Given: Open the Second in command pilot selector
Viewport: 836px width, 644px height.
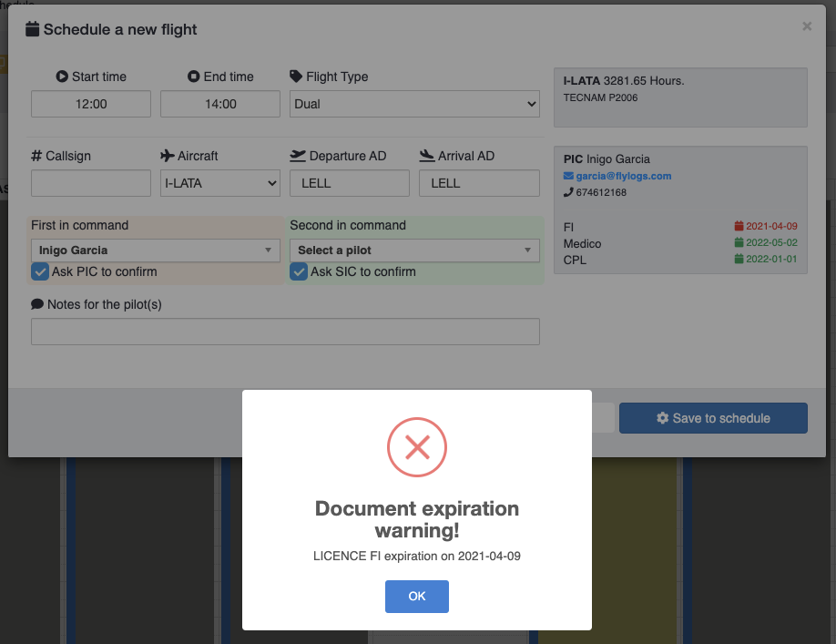Looking at the screenshot, I should coord(414,250).
